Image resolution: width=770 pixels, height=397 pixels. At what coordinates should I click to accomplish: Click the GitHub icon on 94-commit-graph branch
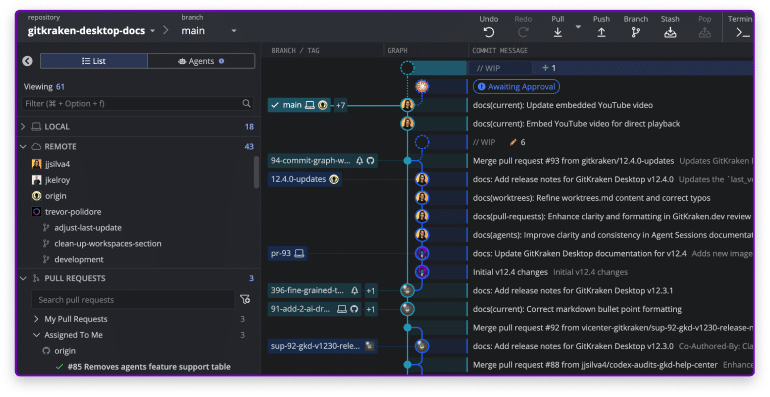(x=370, y=161)
